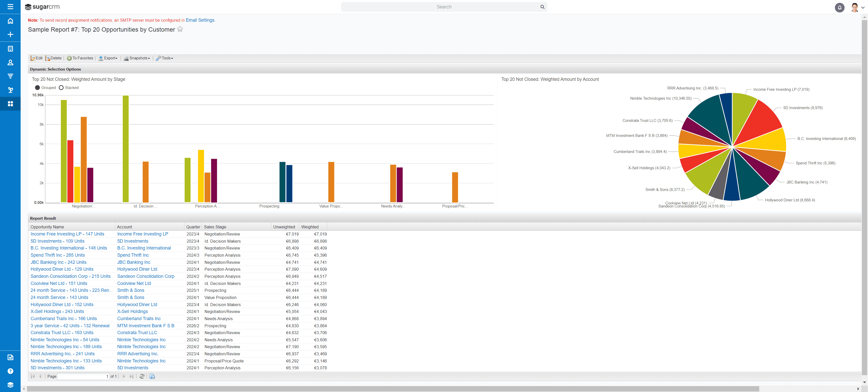
Task: Select the 2026/2 quarter cell
Action: pyautogui.click(x=193, y=325)
